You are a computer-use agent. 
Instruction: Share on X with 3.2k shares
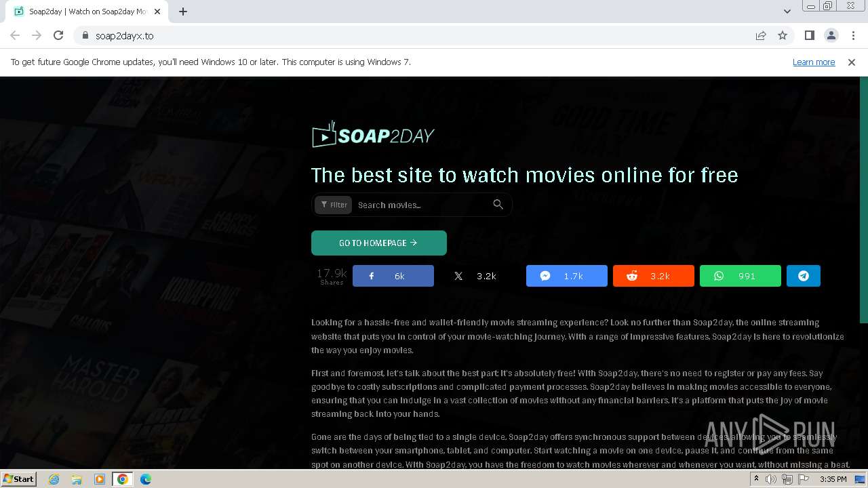[480, 276]
